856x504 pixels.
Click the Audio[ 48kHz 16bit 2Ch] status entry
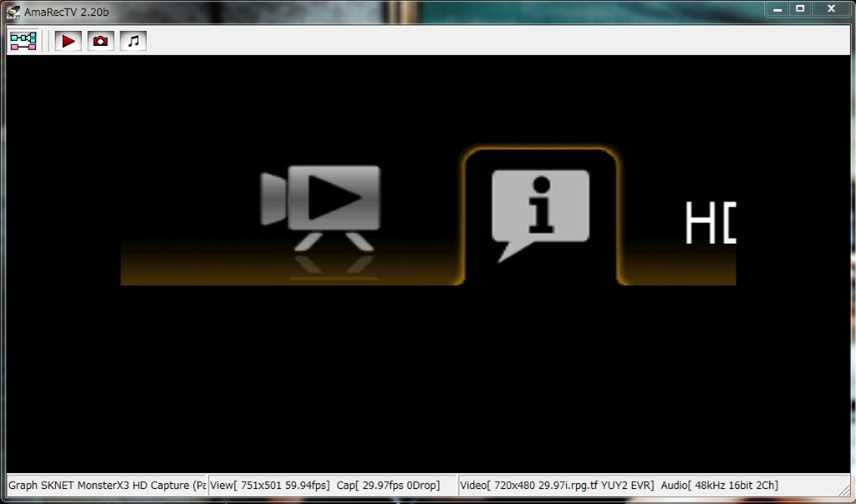point(720,485)
